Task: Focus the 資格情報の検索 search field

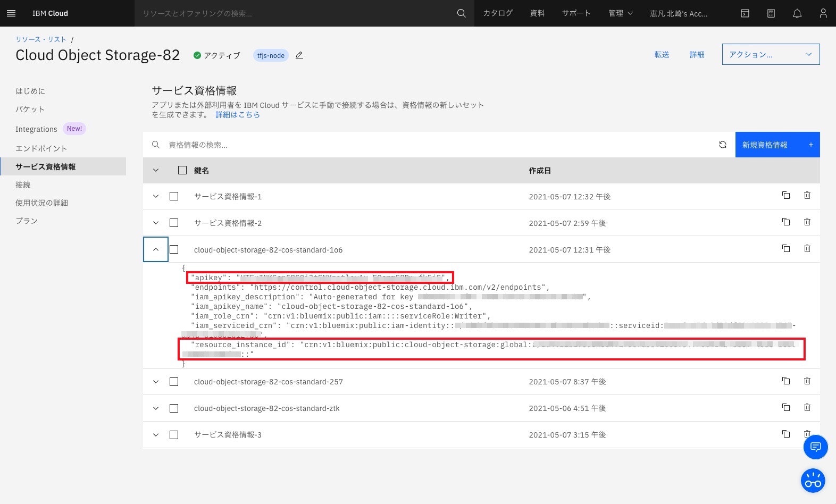Action: (439, 145)
